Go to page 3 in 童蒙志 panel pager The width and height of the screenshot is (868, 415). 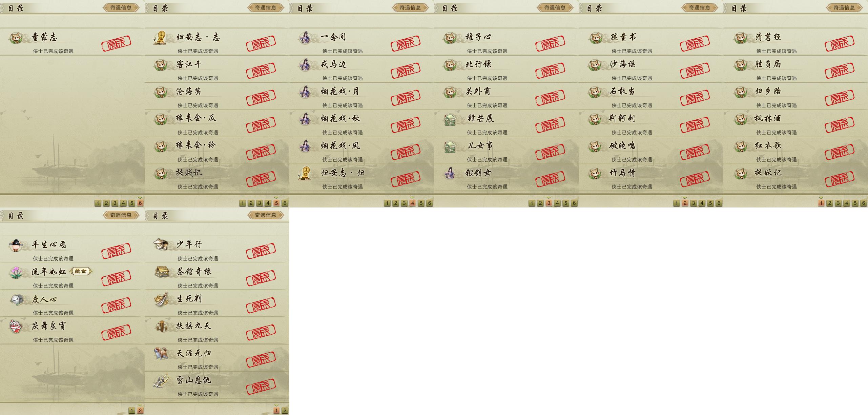(115, 203)
